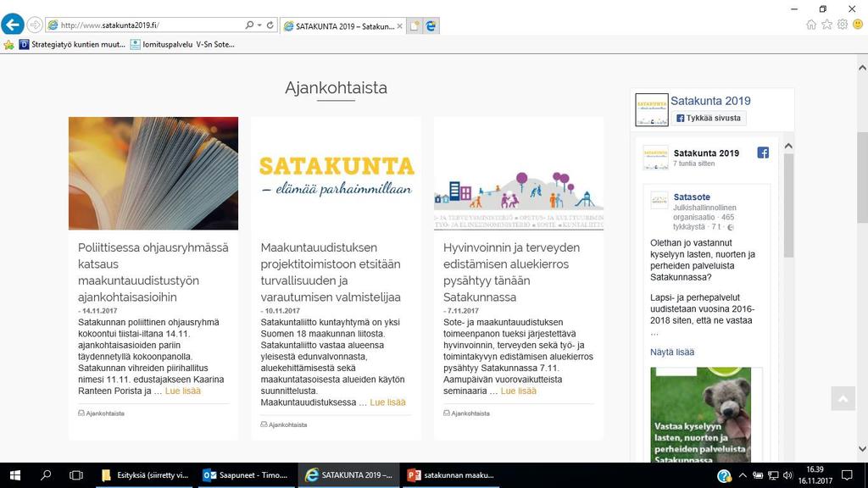Open the network tray icon
This screenshot has width=868, height=488.
click(773, 475)
